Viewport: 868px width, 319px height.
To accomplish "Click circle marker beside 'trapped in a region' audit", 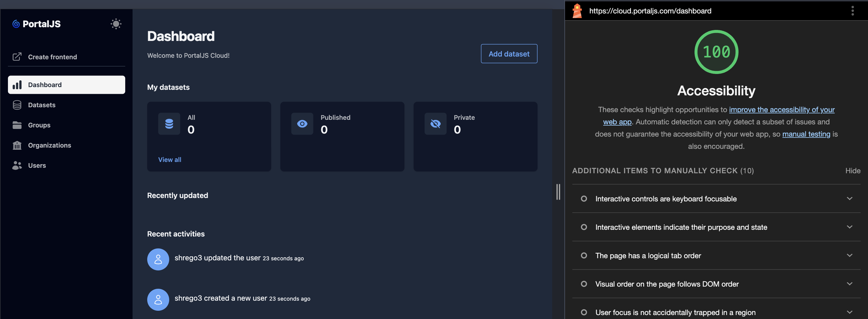I will [584, 312].
